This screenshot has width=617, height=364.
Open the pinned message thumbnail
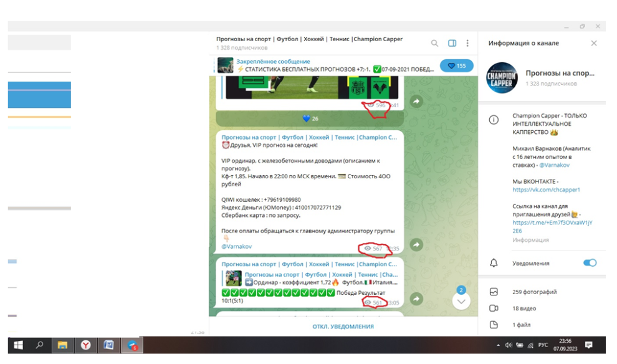tap(226, 65)
